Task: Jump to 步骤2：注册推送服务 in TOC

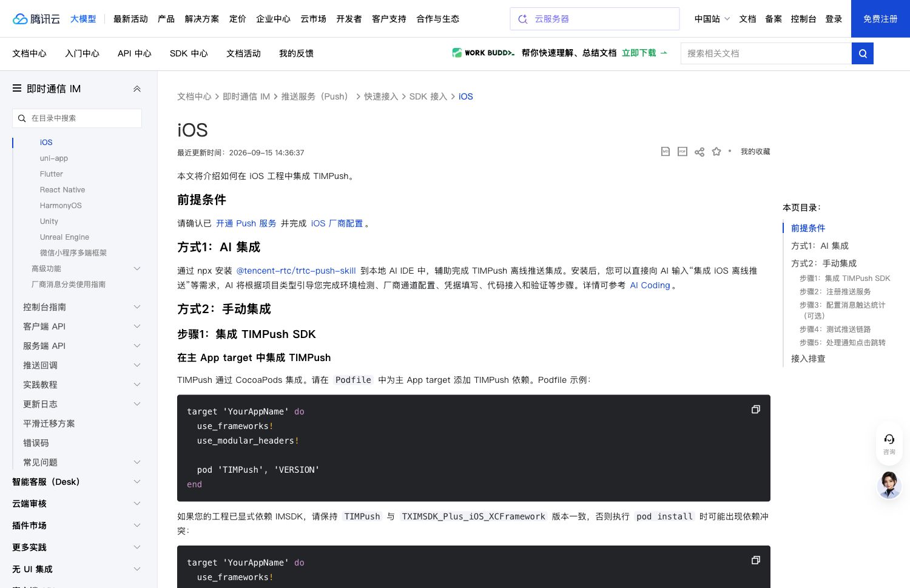Action: point(835,292)
